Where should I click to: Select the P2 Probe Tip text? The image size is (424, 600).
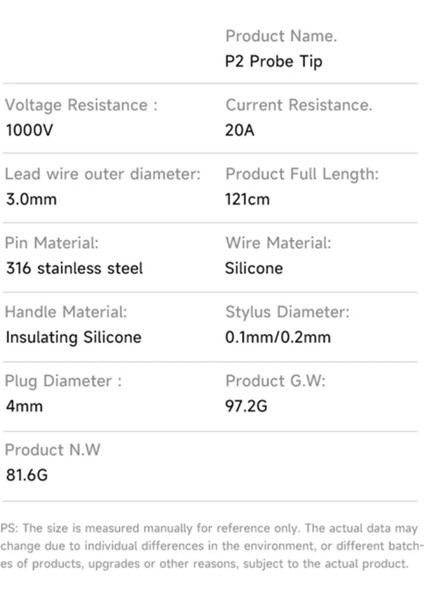[273, 62]
